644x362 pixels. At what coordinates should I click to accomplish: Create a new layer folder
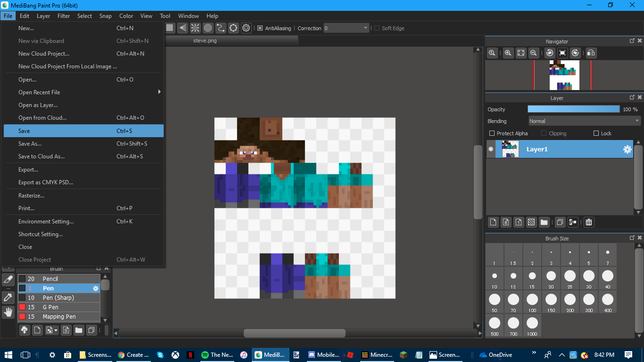tap(544, 222)
